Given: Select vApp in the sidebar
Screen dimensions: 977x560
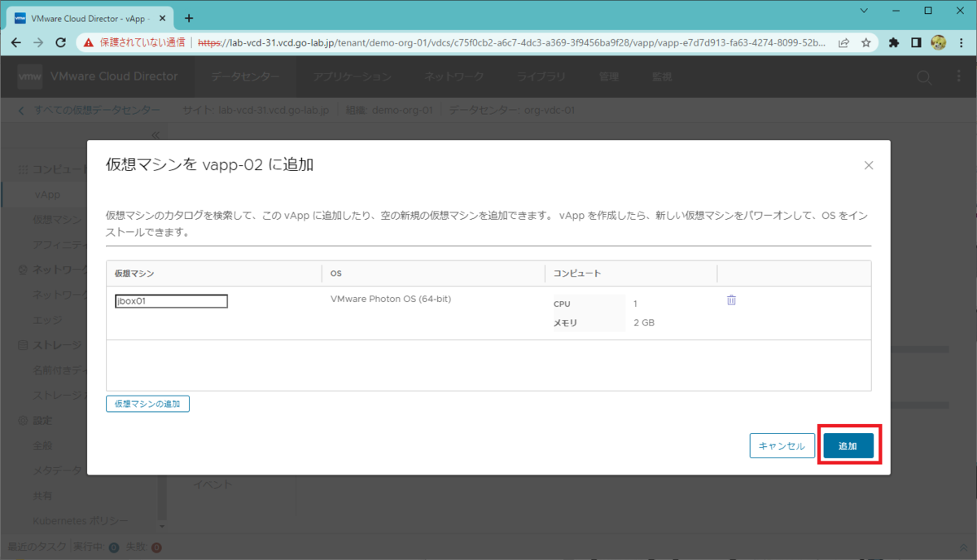Looking at the screenshot, I should coord(47,195).
